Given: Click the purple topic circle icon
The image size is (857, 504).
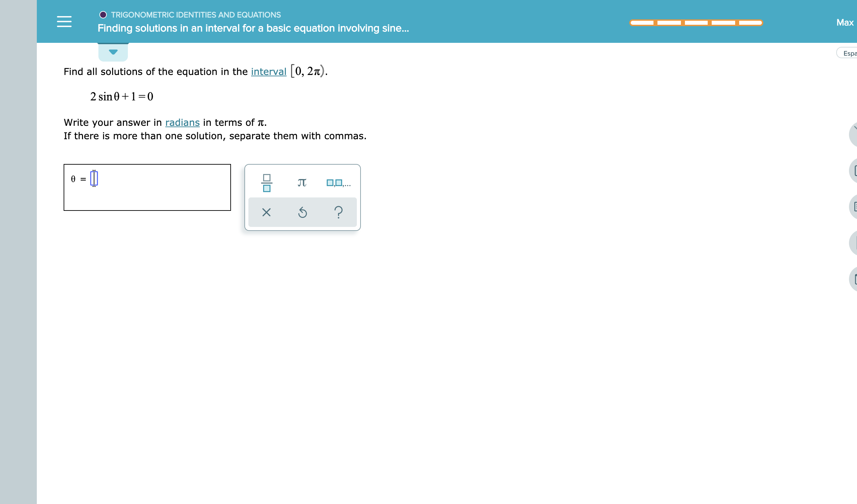Looking at the screenshot, I should pos(103,15).
